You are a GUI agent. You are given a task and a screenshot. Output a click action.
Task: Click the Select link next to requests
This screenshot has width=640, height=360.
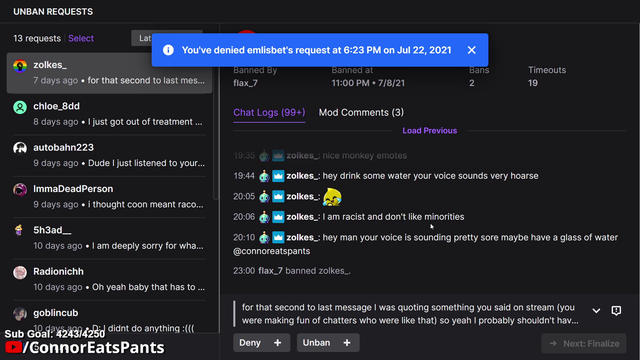81,38
